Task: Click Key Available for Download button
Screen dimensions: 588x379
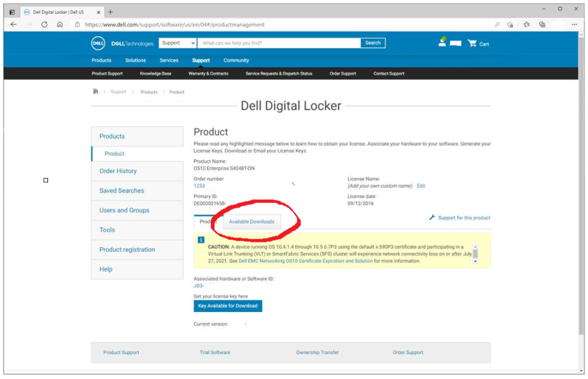Action: coord(228,306)
